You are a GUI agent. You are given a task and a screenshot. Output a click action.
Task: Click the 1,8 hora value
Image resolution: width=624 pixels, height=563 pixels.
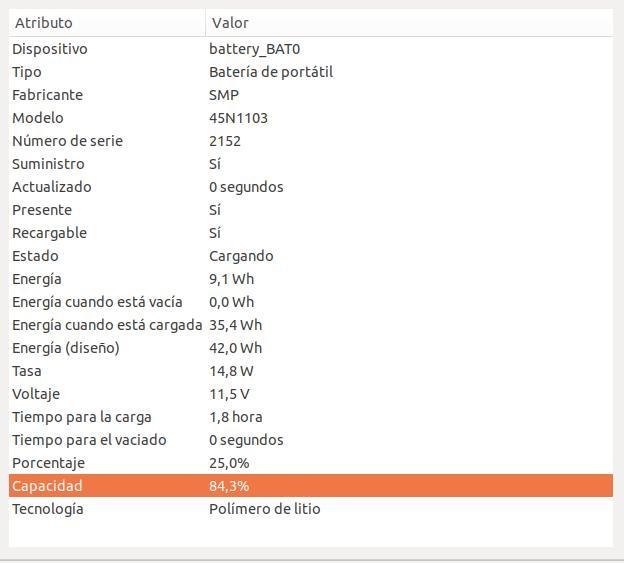point(236,417)
